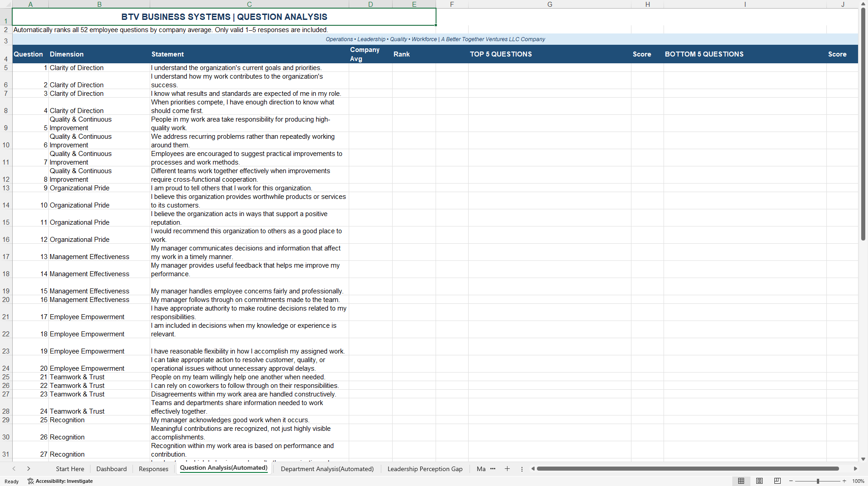Select 'My manager follows through' statement
868x486 pixels.
click(249, 300)
